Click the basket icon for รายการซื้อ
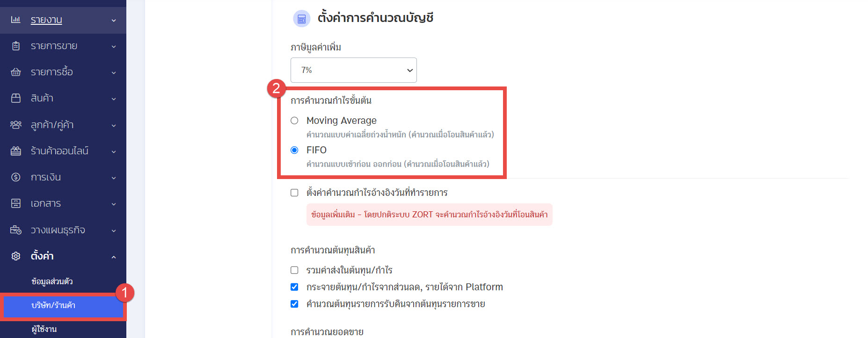 [x=16, y=72]
